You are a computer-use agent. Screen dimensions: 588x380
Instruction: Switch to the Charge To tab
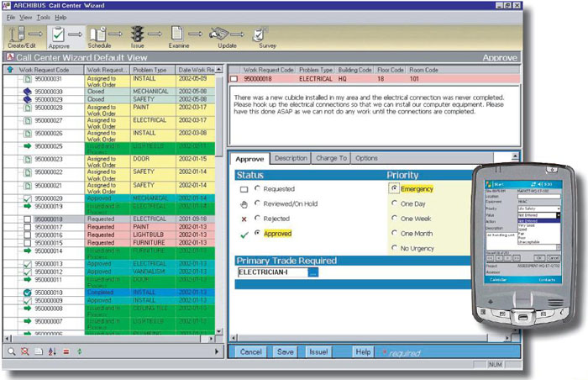[x=330, y=158]
